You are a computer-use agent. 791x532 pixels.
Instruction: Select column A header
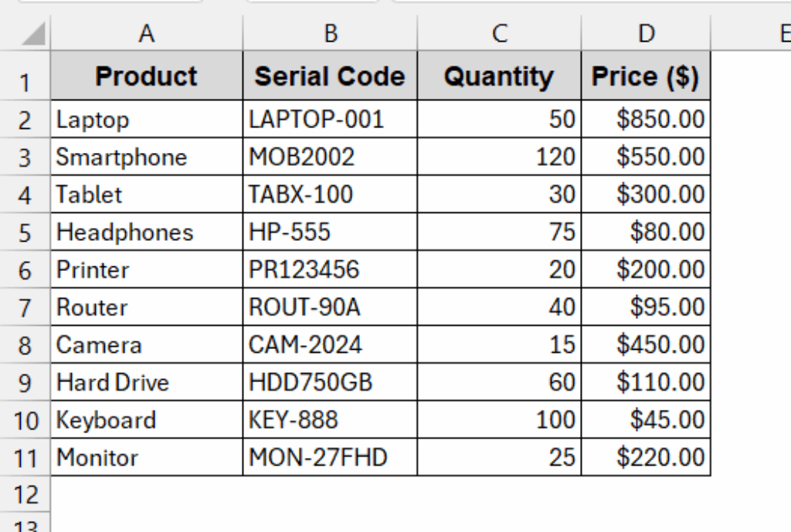coord(147,34)
